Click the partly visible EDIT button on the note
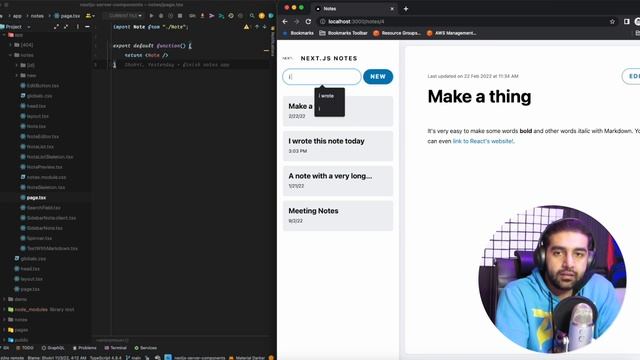 [x=631, y=76]
